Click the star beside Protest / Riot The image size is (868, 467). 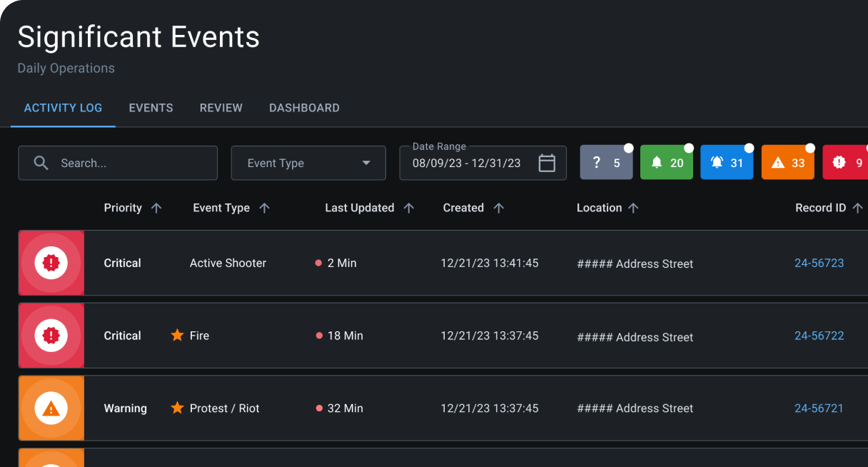[x=178, y=408]
